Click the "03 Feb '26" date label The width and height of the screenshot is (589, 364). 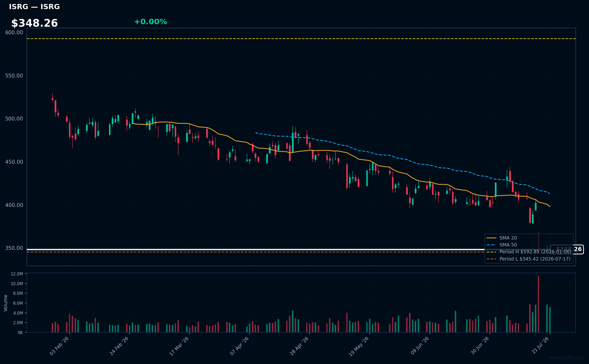pyautogui.click(x=59, y=346)
